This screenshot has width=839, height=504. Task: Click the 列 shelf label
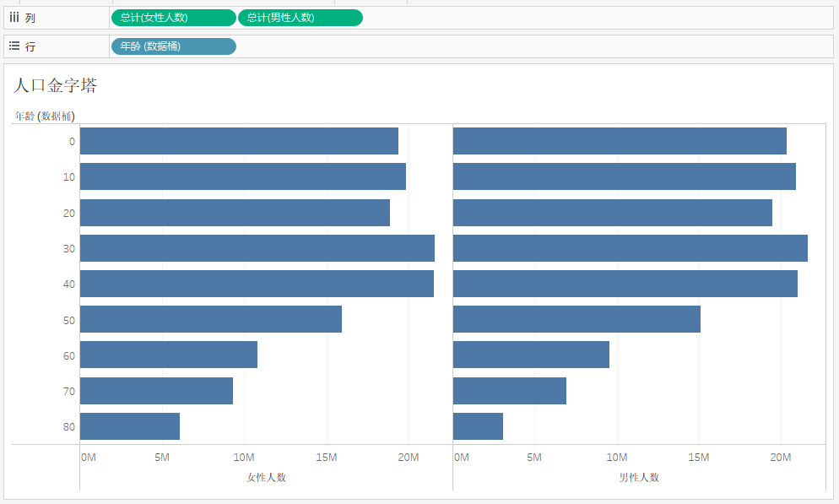30,18
